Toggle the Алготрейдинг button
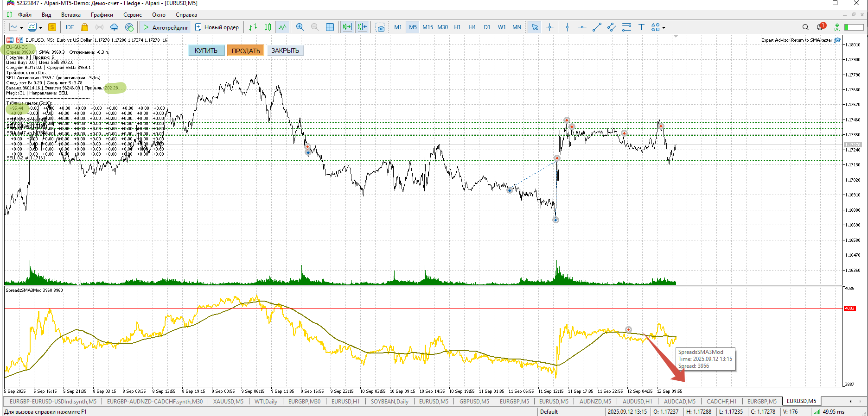Image resolution: width=868 pixels, height=416 pixels. tap(166, 27)
